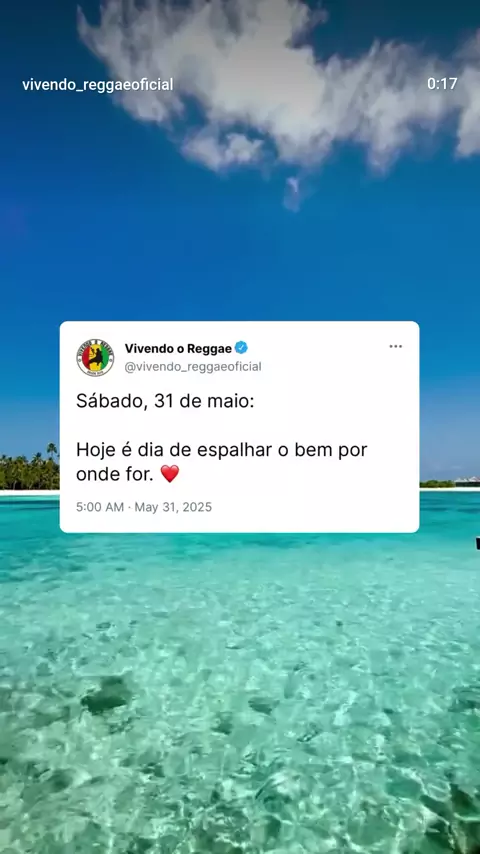Open the three-dot more options menu
This screenshot has height=854, width=480.
click(x=396, y=346)
